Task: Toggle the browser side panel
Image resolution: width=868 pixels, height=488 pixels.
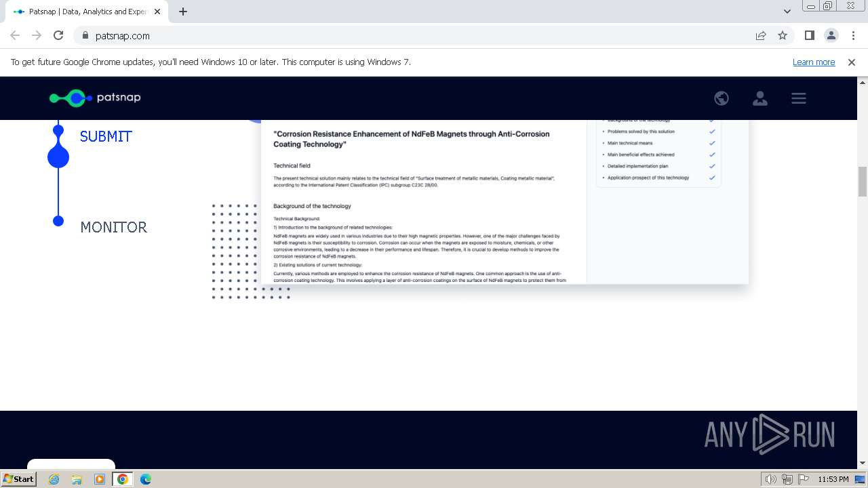Action: [810, 35]
